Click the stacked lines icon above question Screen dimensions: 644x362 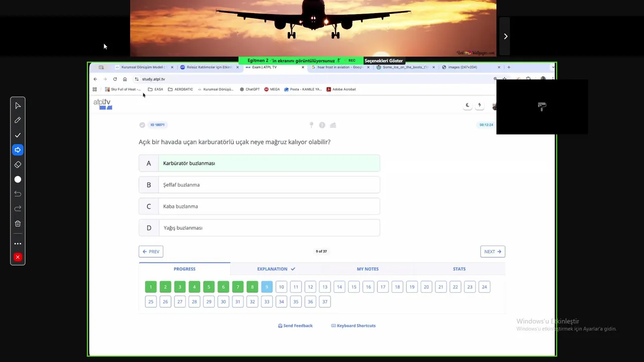pyautogui.click(x=333, y=125)
